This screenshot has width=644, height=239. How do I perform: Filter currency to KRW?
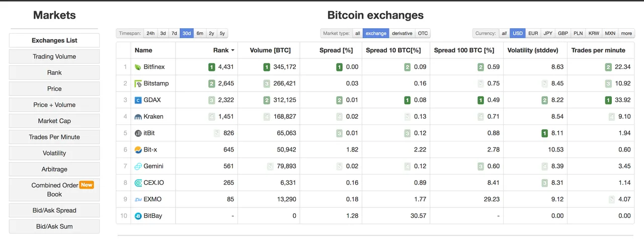click(x=594, y=33)
